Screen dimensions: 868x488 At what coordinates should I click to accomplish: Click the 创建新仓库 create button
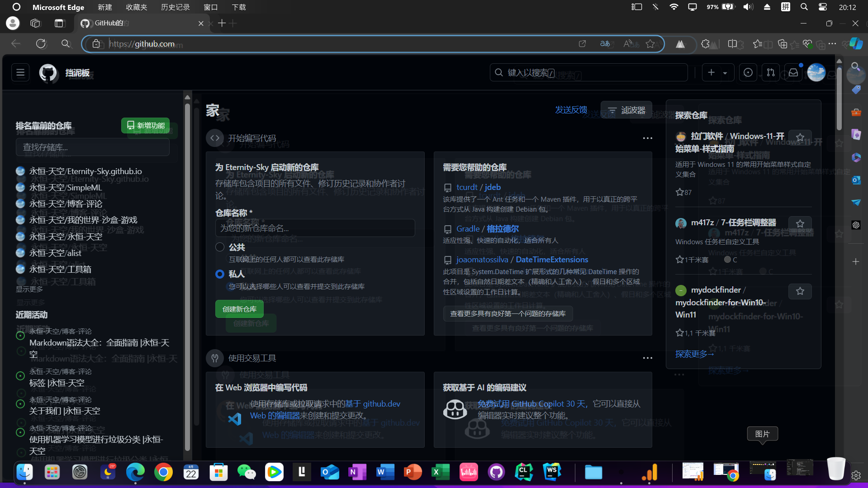point(239,309)
